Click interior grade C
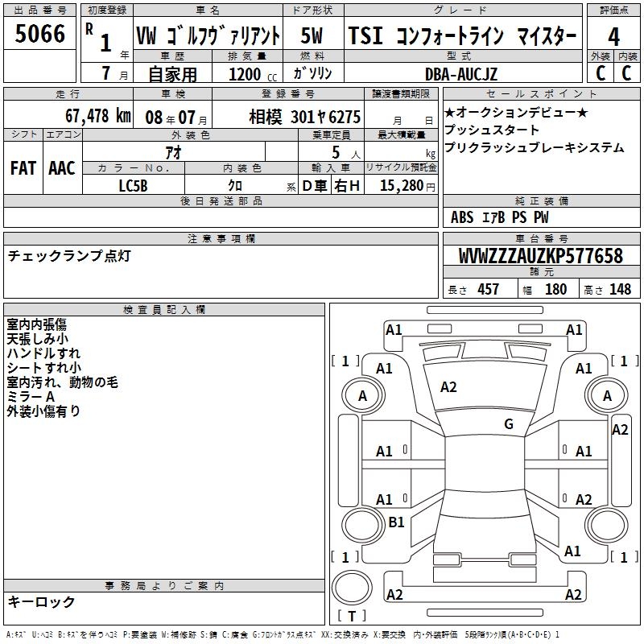Viewport: 644px width, 644px height. (626, 73)
